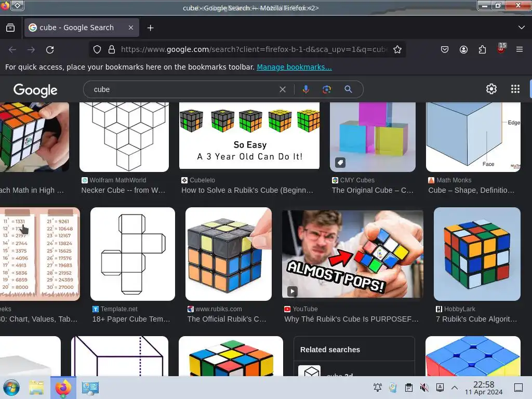Open Google quick settings gear
Viewport: 532px width, 399px height.
[x=491, y=89]
